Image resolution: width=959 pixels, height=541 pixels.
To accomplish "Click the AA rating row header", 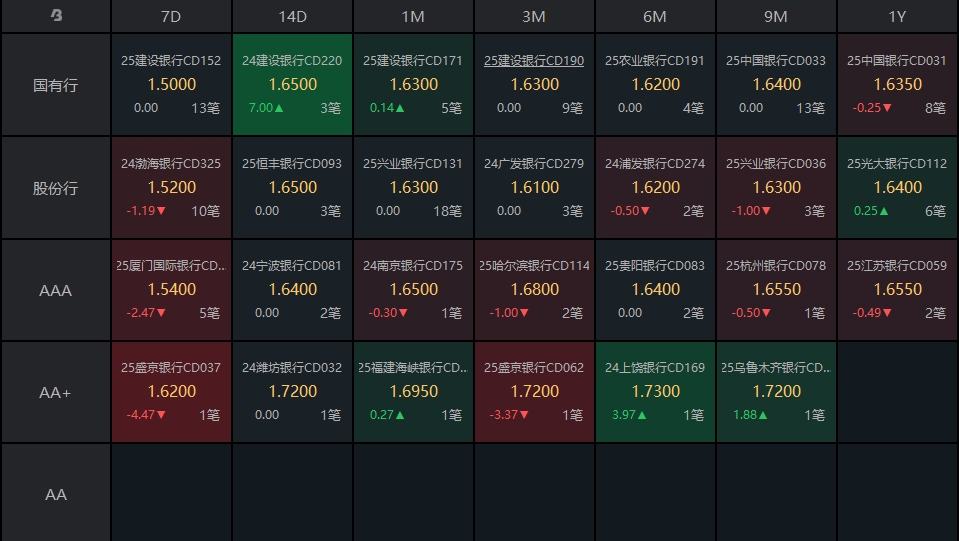I will [x=56, y=494].
